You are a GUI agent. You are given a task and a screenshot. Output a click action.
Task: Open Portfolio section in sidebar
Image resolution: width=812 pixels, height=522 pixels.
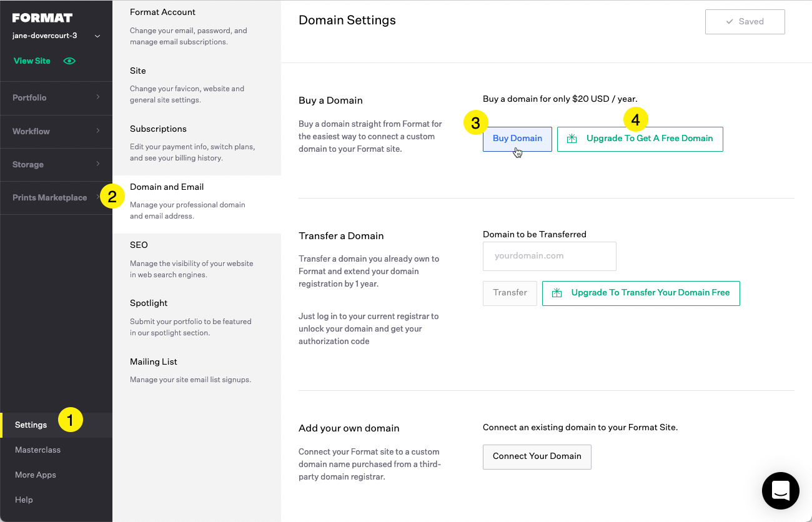point(56,98)
